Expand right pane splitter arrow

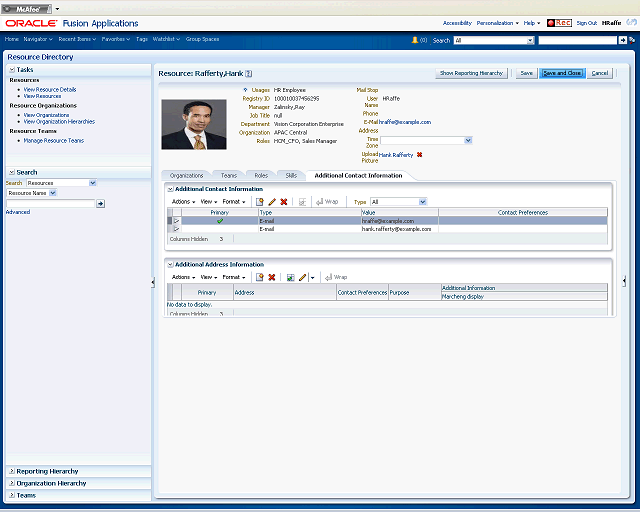coord(624,281)
